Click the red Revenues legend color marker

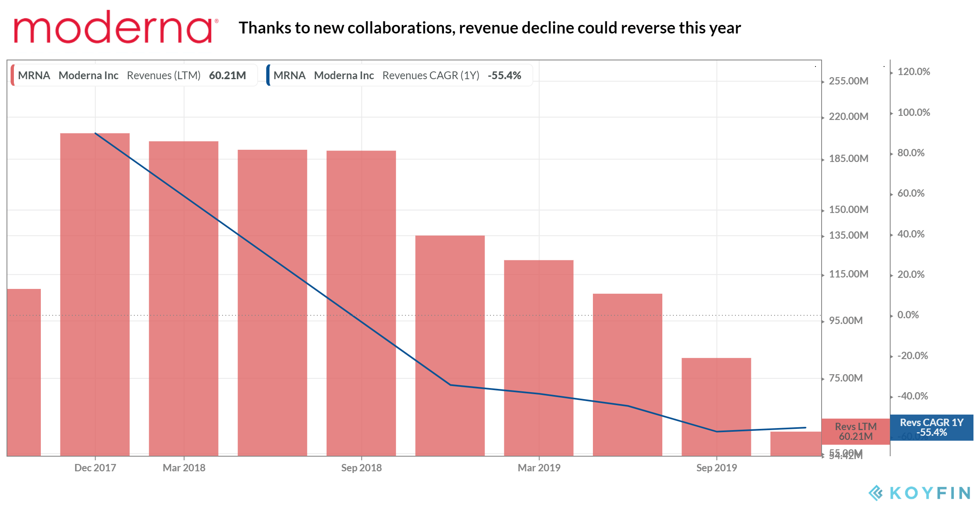[12, 75]
